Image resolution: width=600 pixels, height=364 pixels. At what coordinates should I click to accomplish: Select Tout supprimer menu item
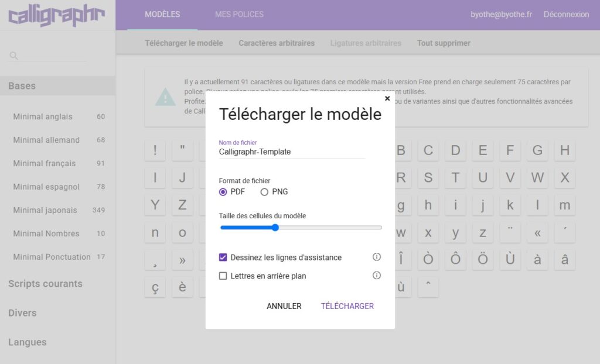[444, 43]
